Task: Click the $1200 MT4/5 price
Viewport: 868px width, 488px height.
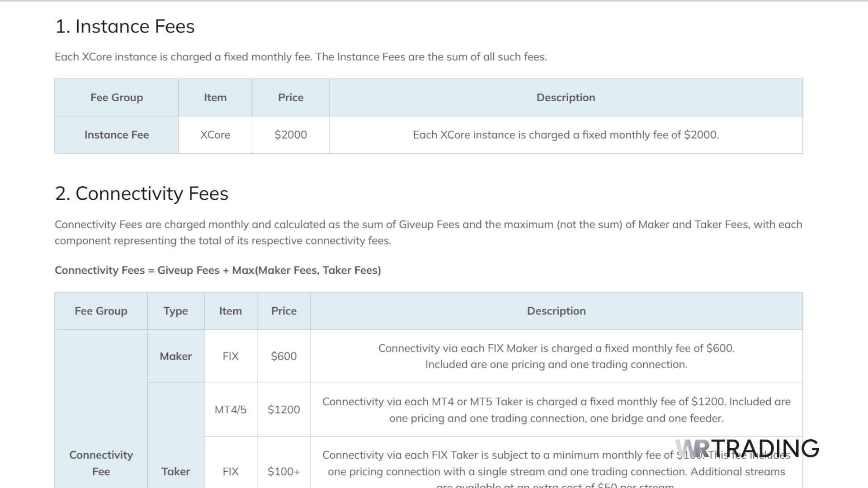Action: (283, 409)
